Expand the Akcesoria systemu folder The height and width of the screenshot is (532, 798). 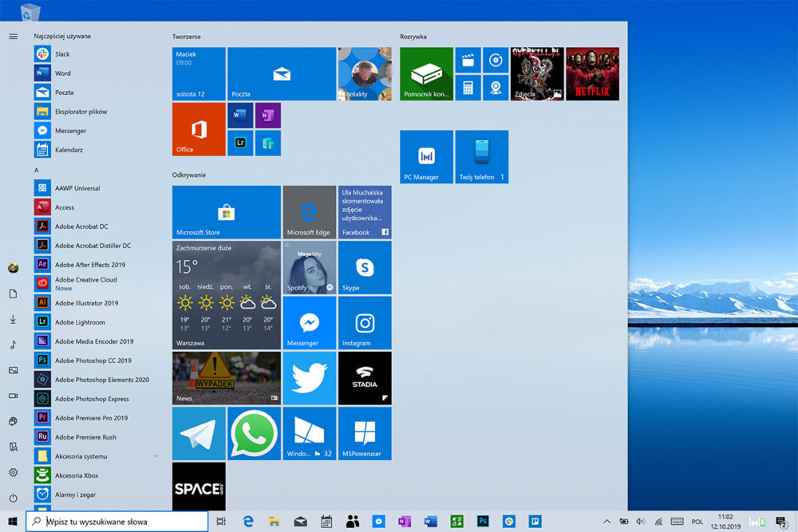97,456
